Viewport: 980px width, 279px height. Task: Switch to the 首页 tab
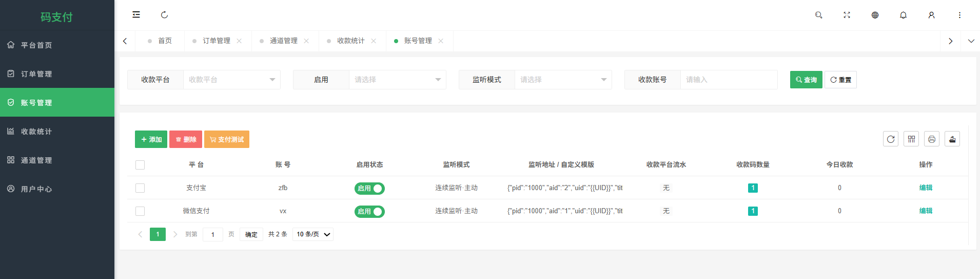point(160,41)
